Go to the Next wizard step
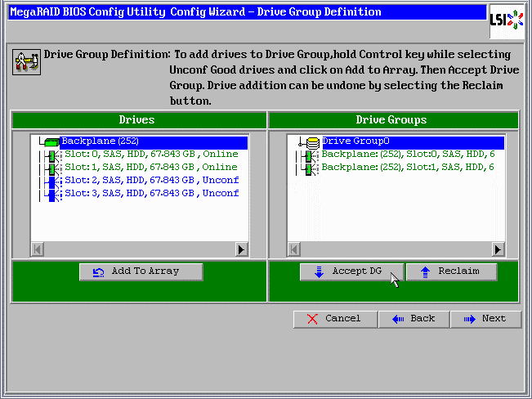 coord(485,319)
